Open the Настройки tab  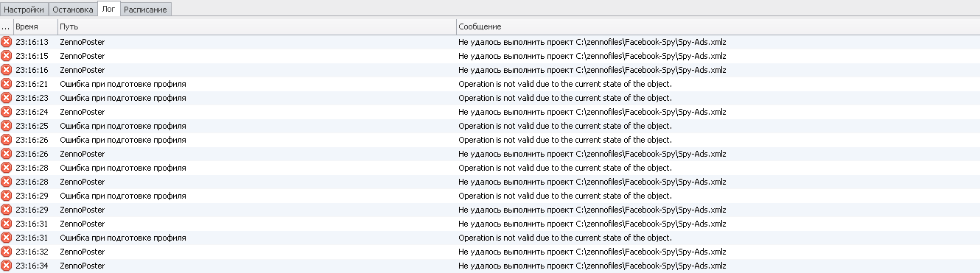point(25,10)
